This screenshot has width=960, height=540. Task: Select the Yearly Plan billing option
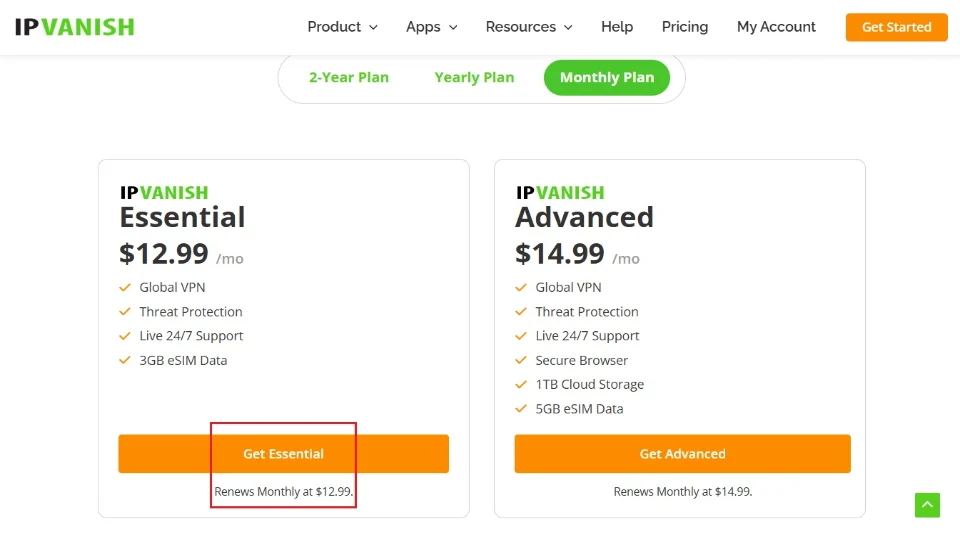[x=474, y=77]
